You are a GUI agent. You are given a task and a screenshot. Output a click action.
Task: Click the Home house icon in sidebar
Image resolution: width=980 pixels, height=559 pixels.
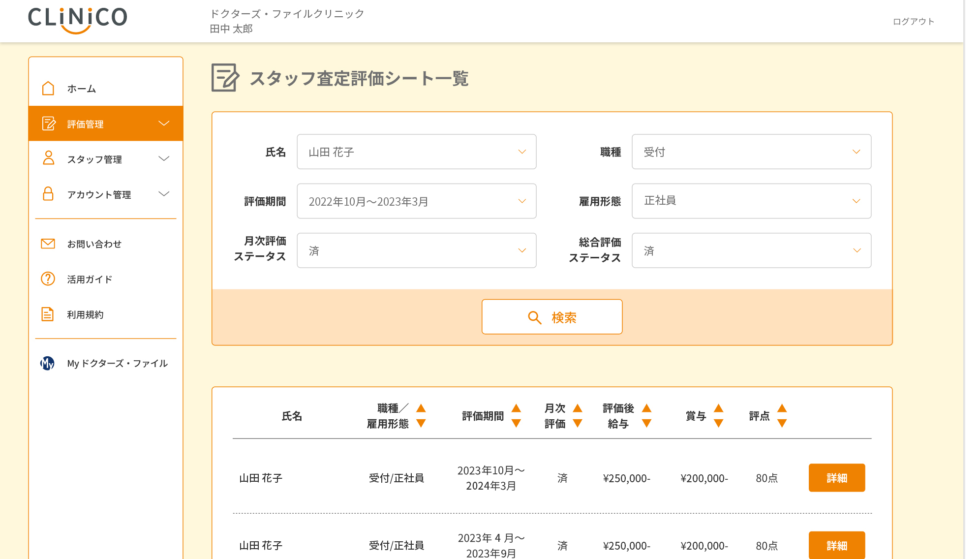click(x=48, y=89)
